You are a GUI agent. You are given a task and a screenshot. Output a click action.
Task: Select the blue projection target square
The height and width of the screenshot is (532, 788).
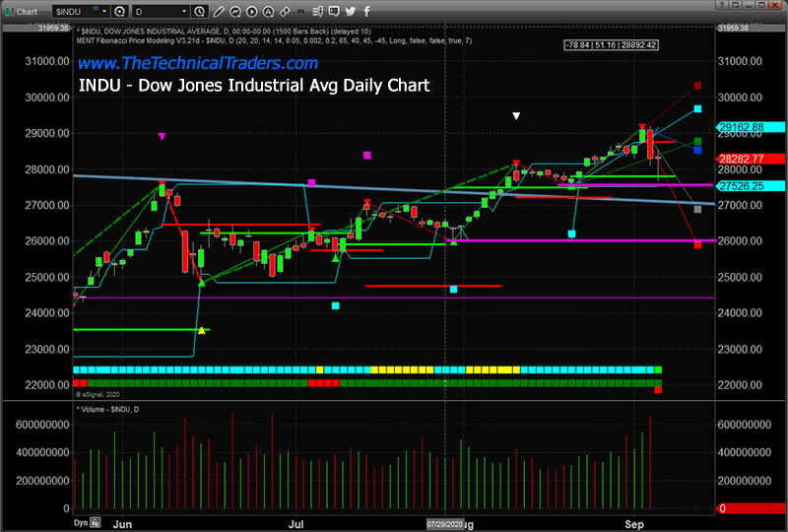[x=697, y=150]
